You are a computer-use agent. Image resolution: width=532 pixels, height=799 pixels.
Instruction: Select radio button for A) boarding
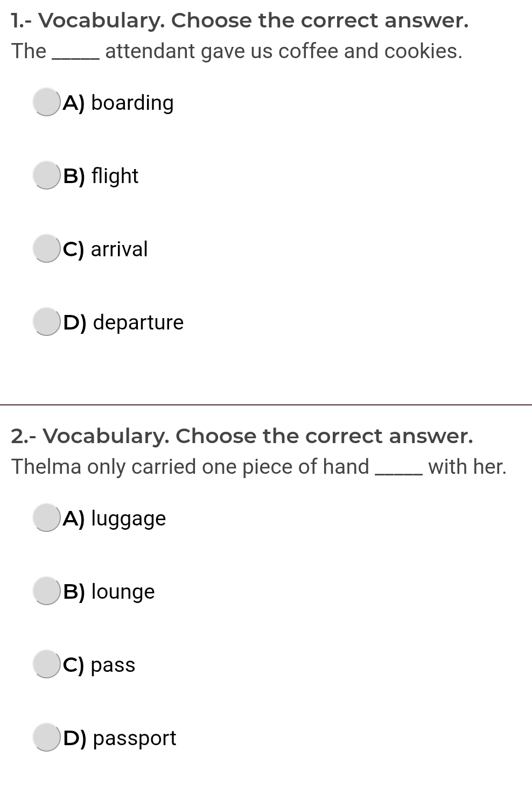(x=46, y=102)
